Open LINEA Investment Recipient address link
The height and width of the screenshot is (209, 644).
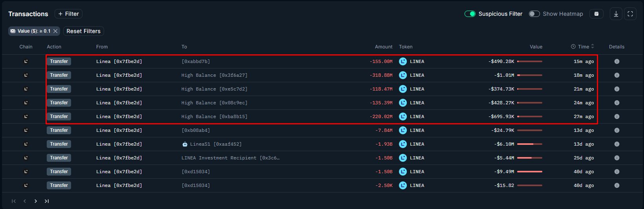coord(231,158)
